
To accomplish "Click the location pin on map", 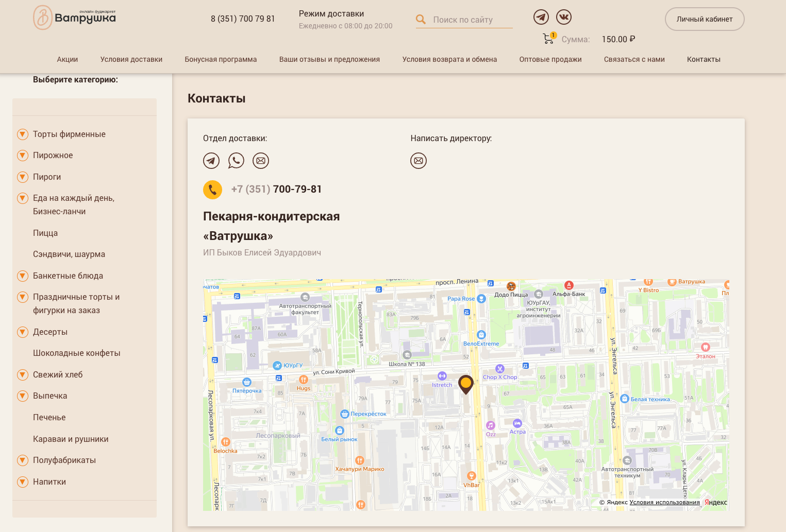I will pos(466,384).
